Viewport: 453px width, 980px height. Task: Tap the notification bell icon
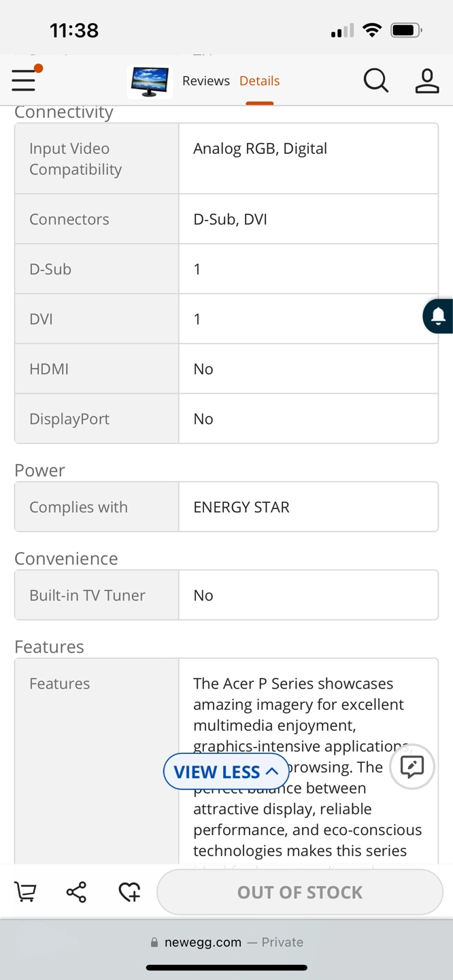coord(439,316)
